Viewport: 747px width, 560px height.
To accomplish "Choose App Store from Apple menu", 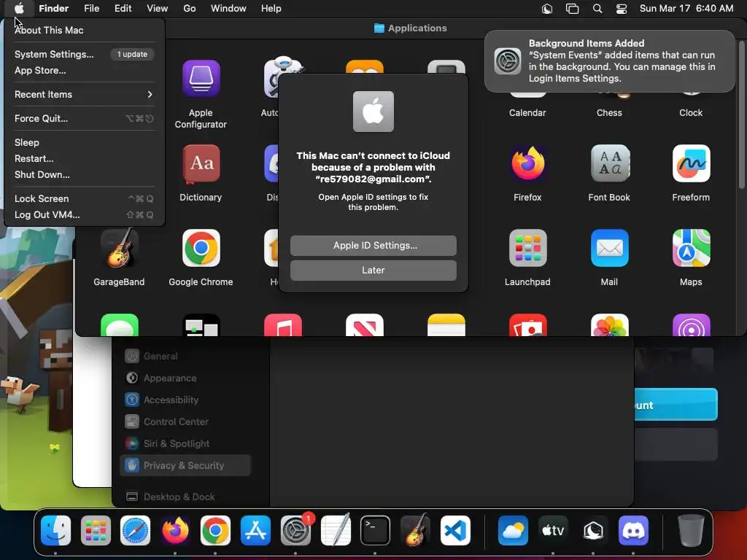I will 84,71.
